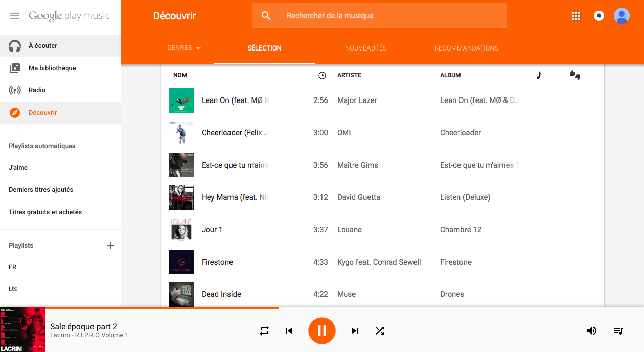This screenshot has height=352, width=644.
Task: Click the headphones icon for À écouter
Action: click(15, 46)
